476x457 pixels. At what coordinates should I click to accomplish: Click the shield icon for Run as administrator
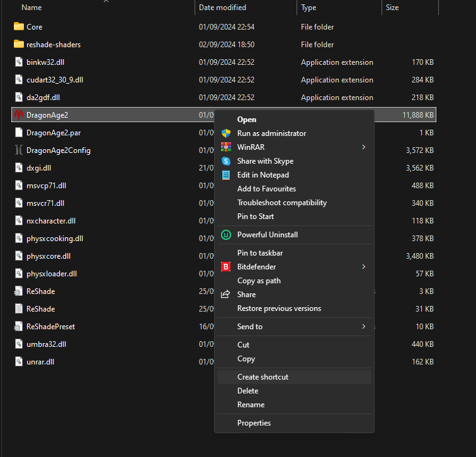[x=226, y=133]
